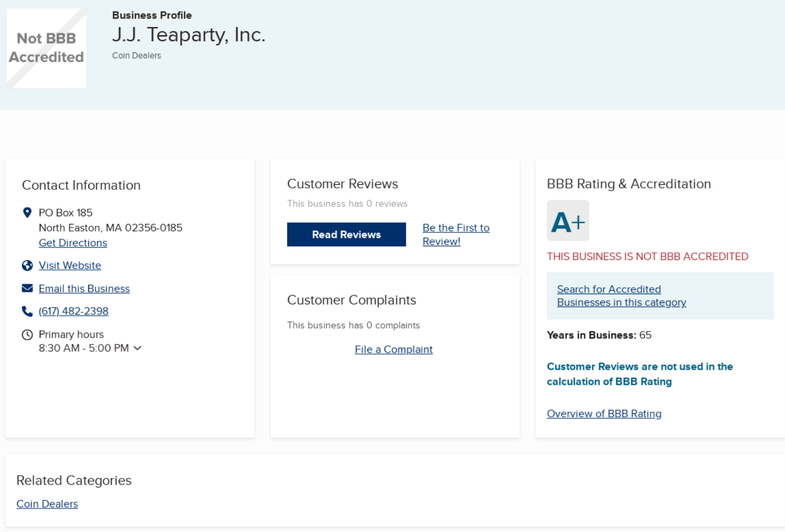Open Search for Accredited Businesses link
The image size is (785, 532).
pos(622,296)
